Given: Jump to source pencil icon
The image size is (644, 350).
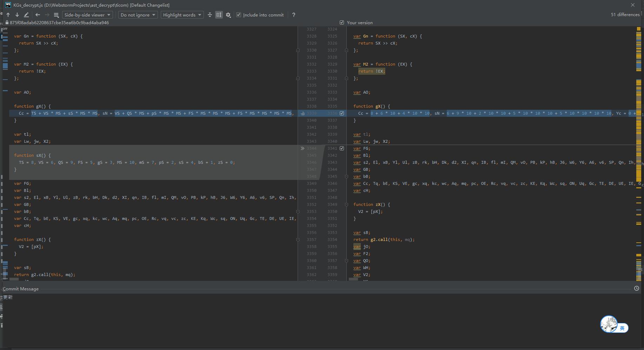Looking at the screenshot, I should click(x=26, y=15).
